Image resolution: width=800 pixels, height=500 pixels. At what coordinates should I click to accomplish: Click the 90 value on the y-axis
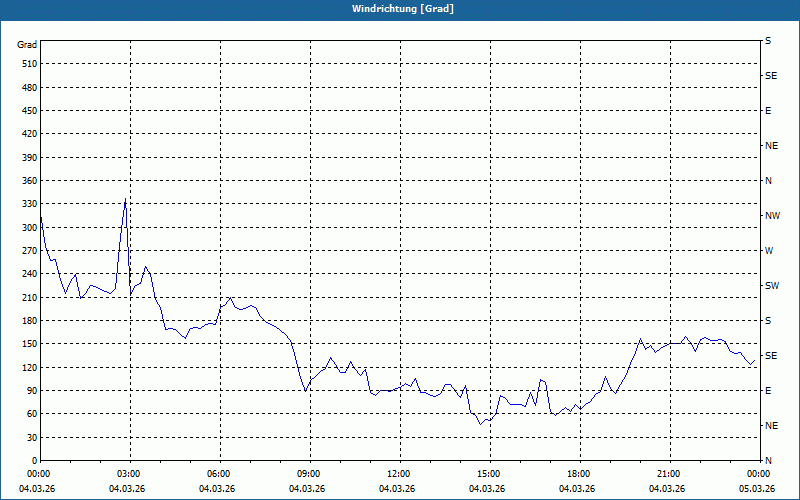[x=30, y=391]
